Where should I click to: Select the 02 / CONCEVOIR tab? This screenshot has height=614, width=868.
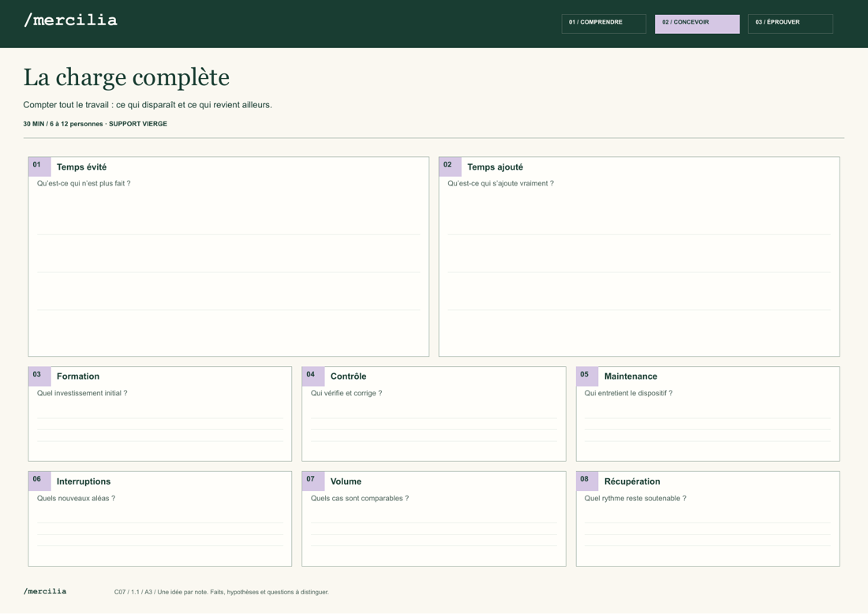(697, 24)
